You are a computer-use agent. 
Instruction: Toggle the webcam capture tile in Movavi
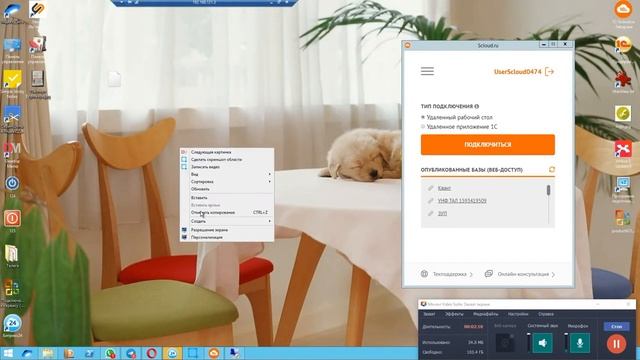(505, 343)
